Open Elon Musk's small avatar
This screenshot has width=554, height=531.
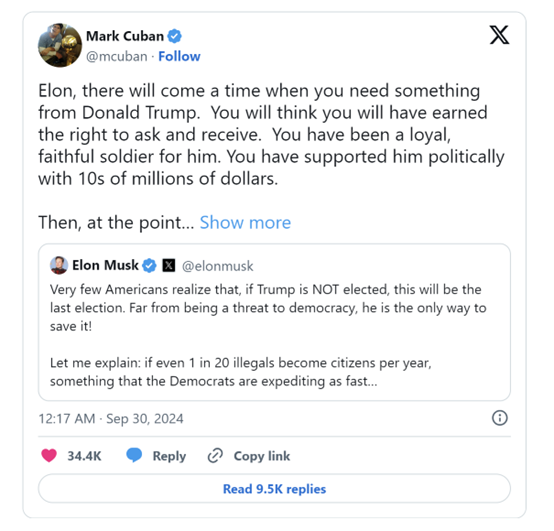59,265
